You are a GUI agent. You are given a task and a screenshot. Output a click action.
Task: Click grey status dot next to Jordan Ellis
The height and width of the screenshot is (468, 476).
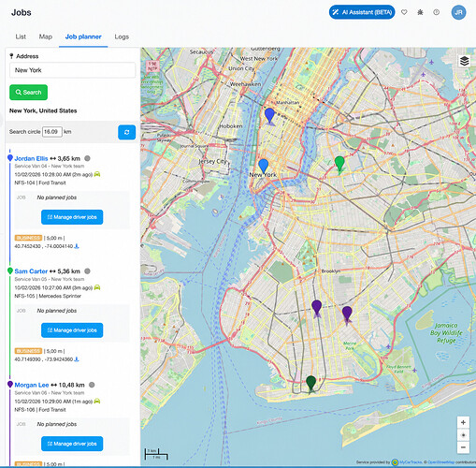[87, 158]
